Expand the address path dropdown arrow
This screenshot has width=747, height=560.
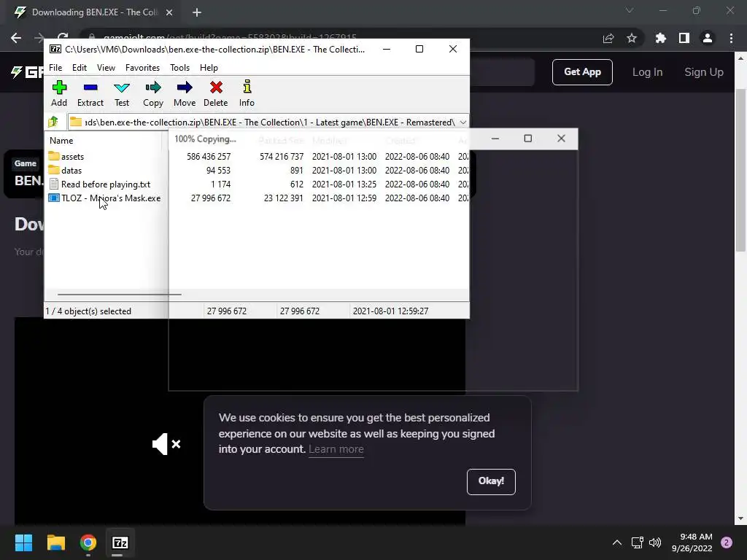pyautogui.click(x=462, y=122)
